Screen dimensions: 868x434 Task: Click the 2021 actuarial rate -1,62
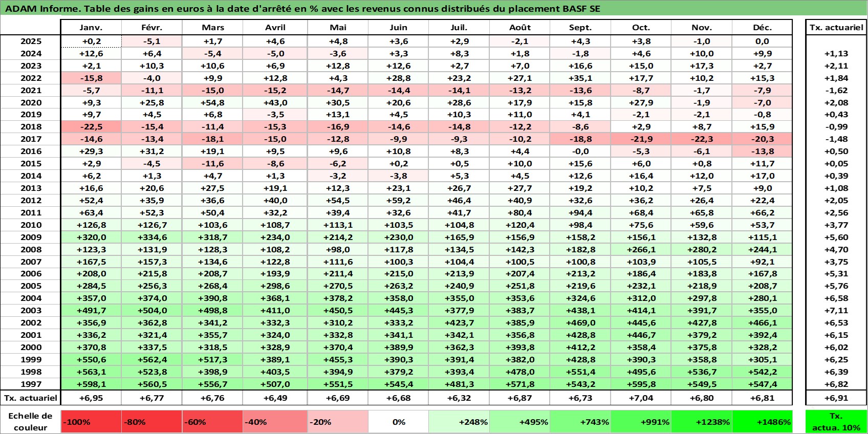click(836, 90)
